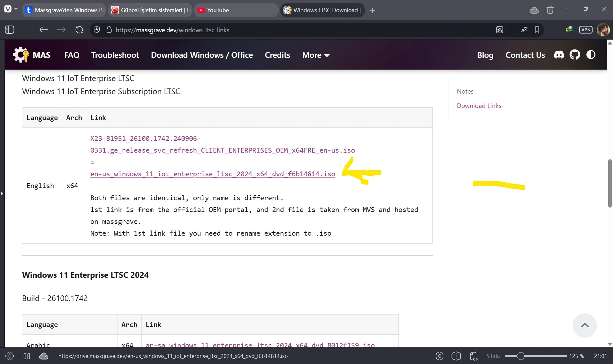Toggle the side panel from address bar
The image size is (613, 364).
pyautogui.click(x=10, y=30)
